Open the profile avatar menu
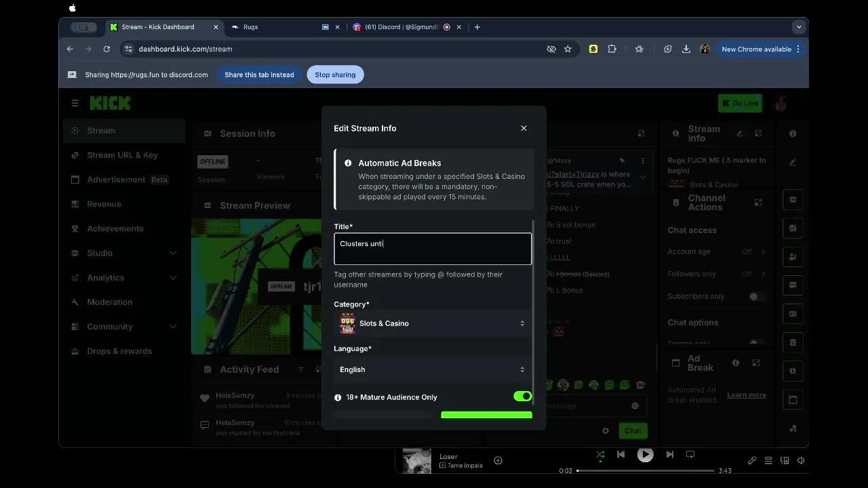Screen dimensions: 868x488 click(x=781, y=103)
